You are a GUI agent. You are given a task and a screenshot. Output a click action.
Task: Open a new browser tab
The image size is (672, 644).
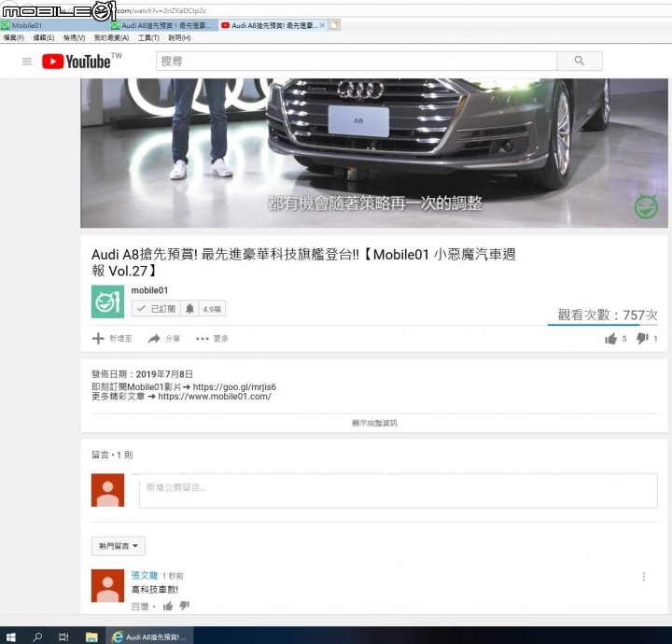[x=334, y=25]
